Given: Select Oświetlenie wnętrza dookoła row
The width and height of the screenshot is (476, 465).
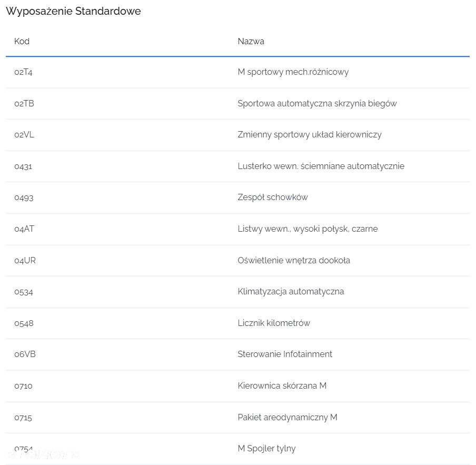Looking at the screenshot, I should point(237,261).
